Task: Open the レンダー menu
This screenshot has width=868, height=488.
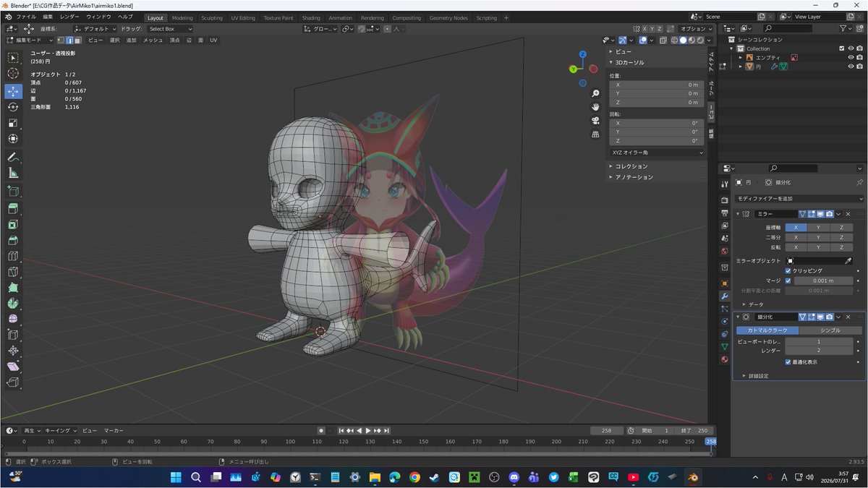Action: coord(69,17)
